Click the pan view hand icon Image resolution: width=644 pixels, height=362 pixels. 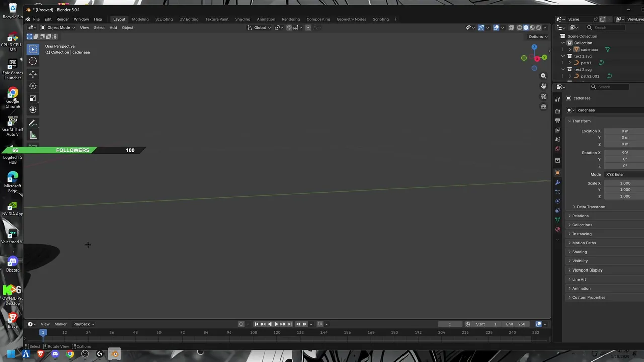point(543,86)
